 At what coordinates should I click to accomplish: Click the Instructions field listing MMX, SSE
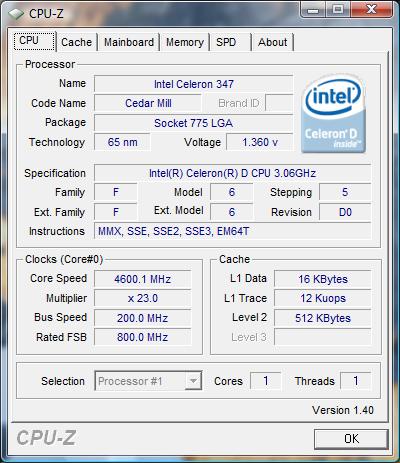click(232, 231)
